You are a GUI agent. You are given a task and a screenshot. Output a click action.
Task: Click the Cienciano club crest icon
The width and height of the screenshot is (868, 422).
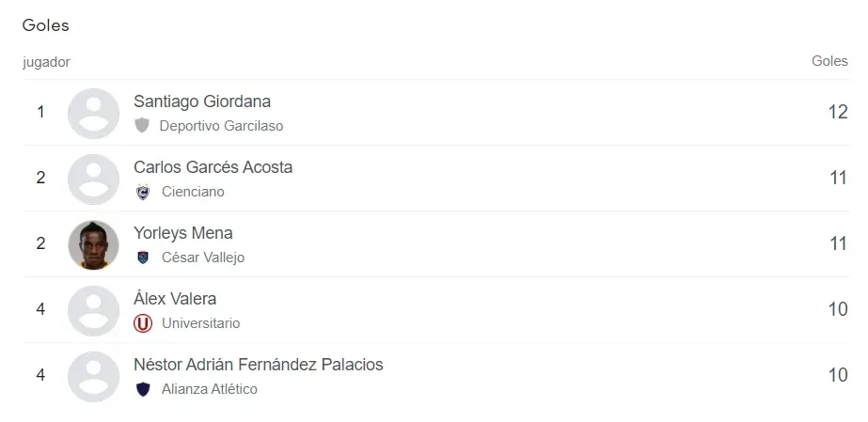click(x=142, y=192)
